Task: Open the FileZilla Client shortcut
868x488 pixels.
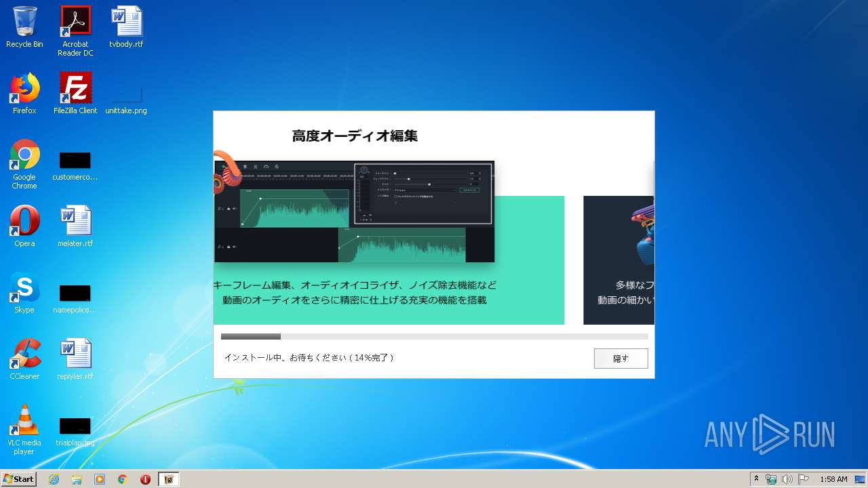Action: [x=75, y=94]
